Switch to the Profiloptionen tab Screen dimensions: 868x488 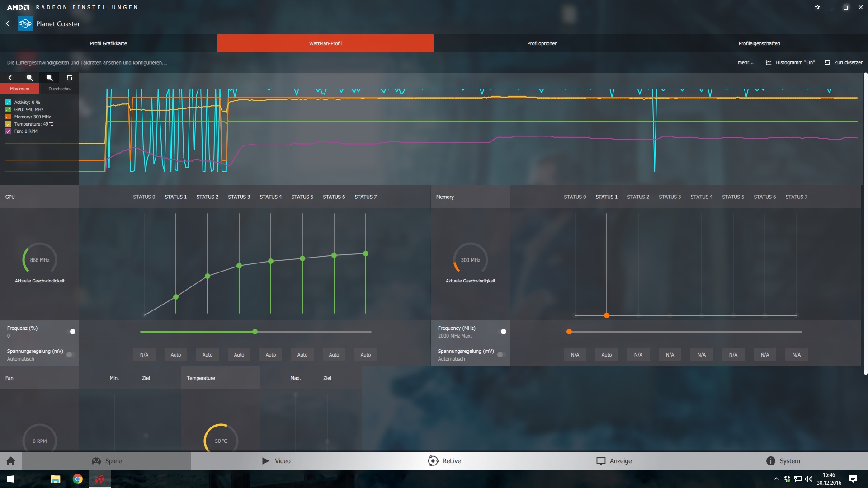click(x=542, y=43)
